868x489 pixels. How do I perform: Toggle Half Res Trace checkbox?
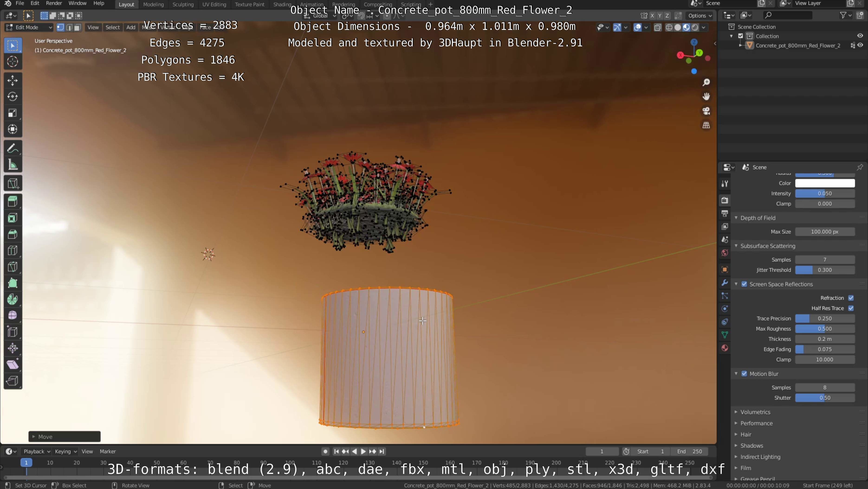coord(851,308)
